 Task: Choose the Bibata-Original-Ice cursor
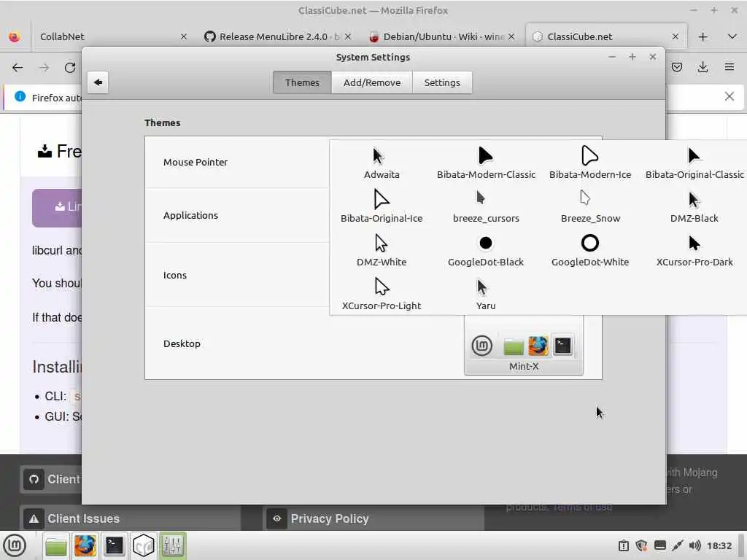tap(381, 207)
